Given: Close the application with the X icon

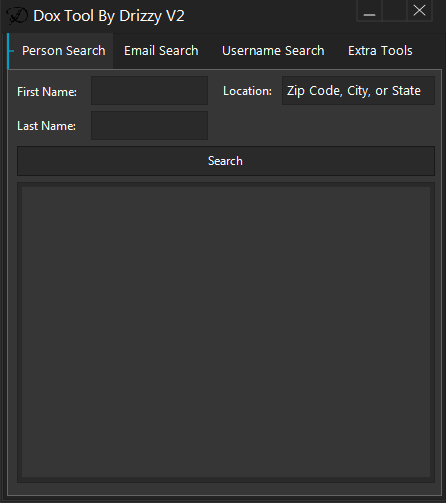Looking at the screenshot, I should tap(419, 11).
